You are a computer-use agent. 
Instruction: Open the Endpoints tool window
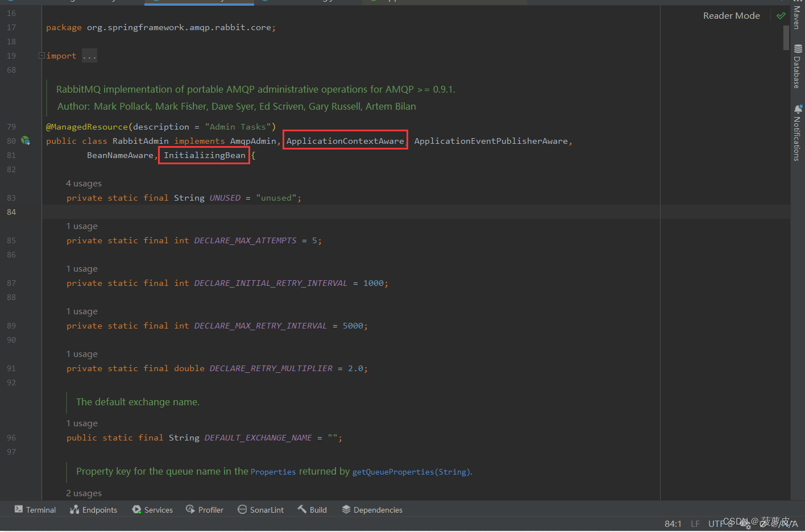pos(93,510)
